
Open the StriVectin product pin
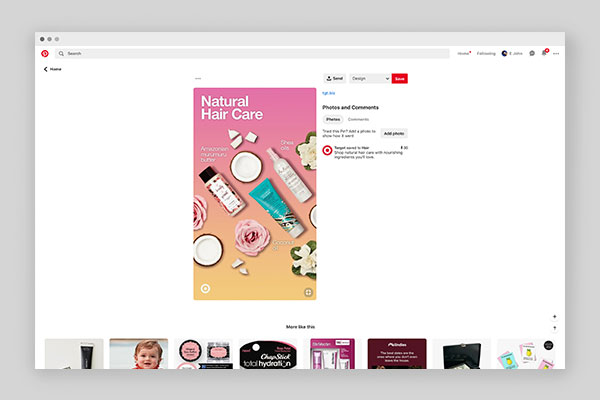(x=333, y=354)
